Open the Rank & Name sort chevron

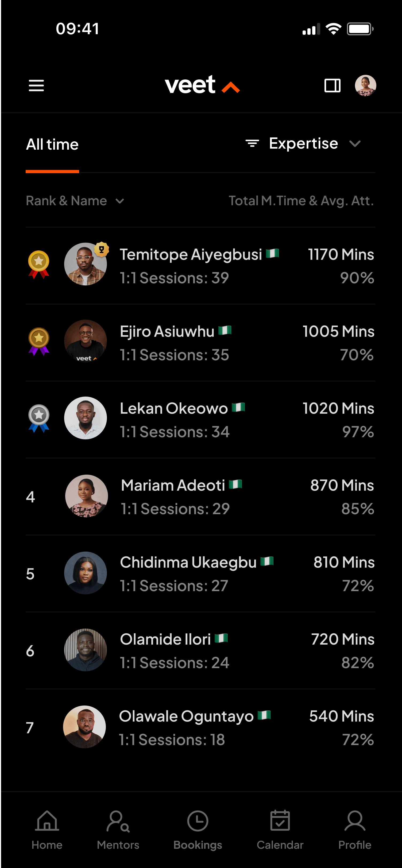click(120, 201)
